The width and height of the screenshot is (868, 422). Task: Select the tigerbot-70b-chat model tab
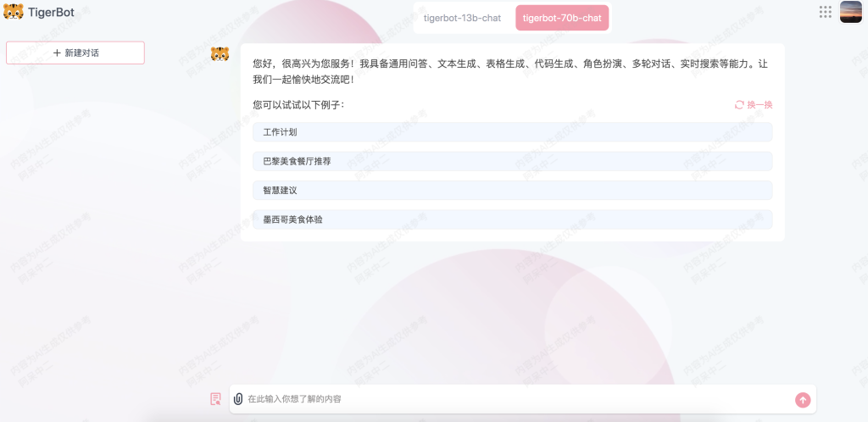click(562, 18)
